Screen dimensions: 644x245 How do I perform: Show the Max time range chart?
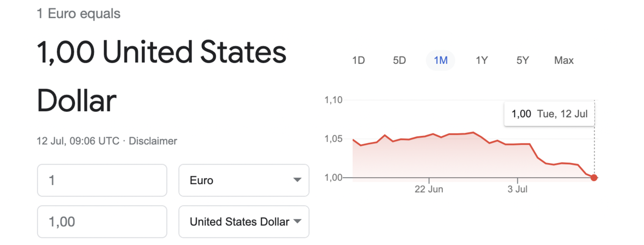coord(564,60)
